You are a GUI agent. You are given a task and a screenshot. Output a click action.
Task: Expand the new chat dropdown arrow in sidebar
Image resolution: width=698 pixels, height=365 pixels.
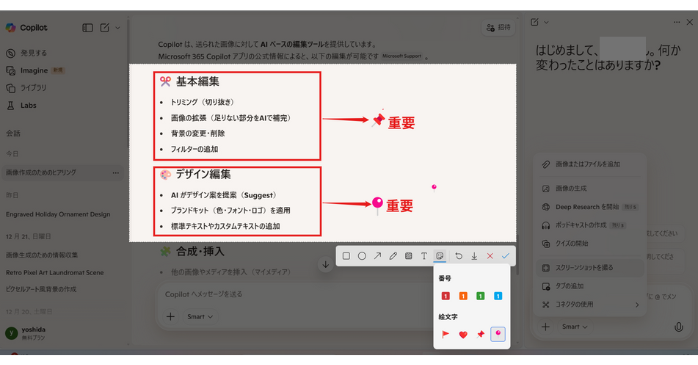118,28
